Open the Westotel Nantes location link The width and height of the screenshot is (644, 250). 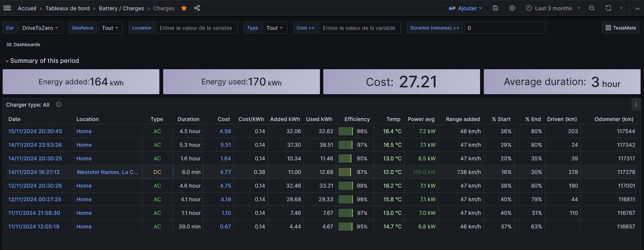click(107, 172)
